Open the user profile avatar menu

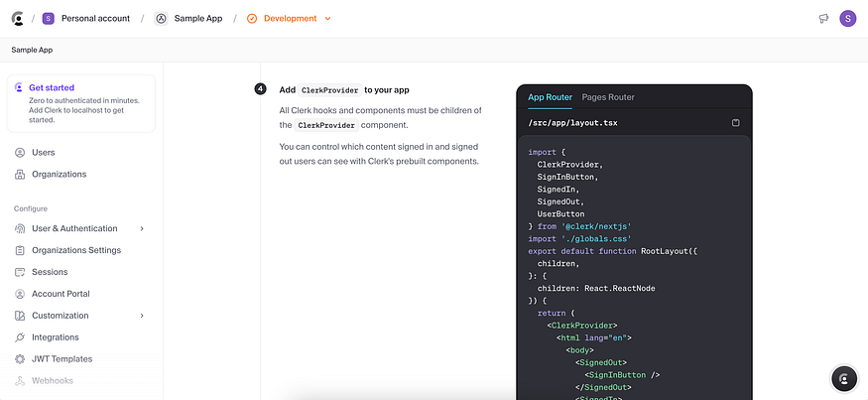tap(847, 19)
